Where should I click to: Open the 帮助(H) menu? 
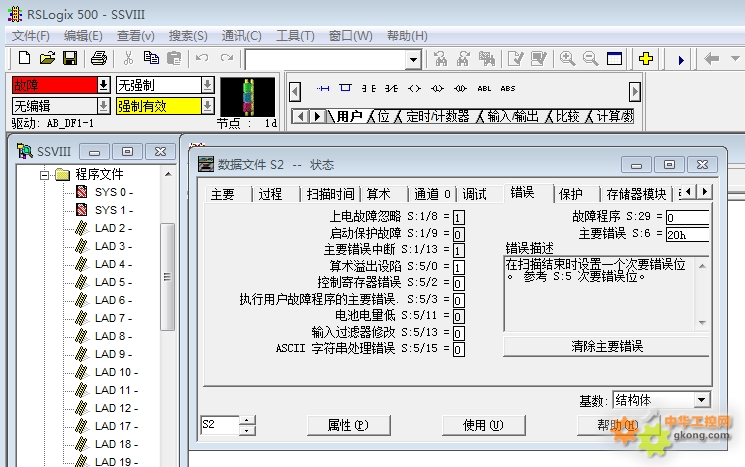[407, 36]
